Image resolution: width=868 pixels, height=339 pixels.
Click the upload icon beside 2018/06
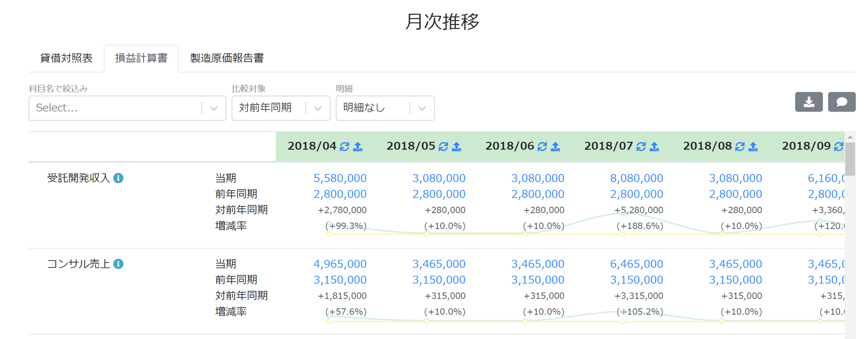pyautogui.click(x=556, y=147)
